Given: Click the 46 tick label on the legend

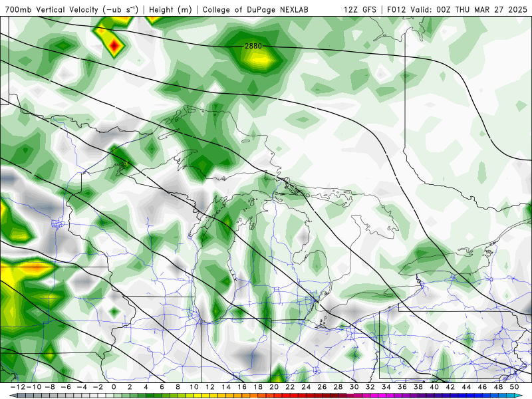Looking at the screenshot, I should pos(482,387).
